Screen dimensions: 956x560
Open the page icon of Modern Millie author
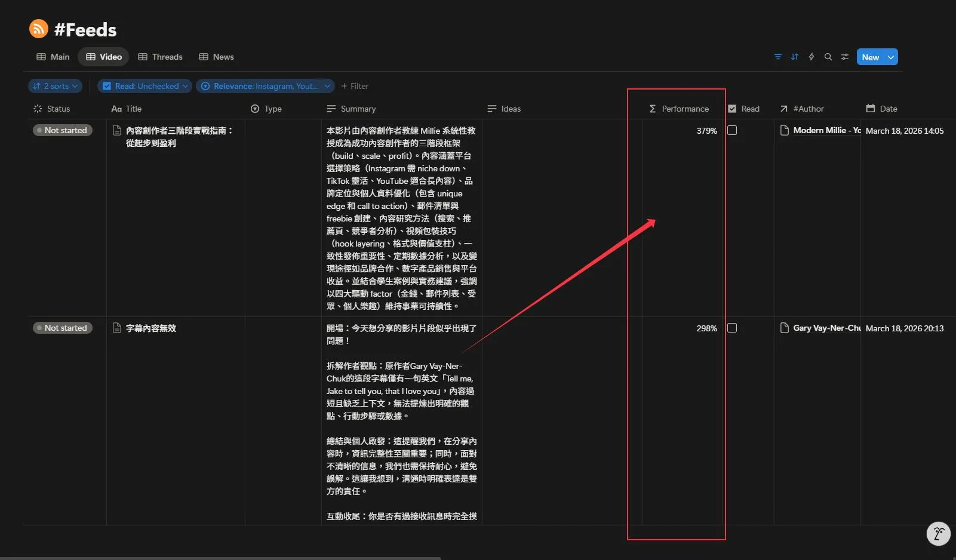pos(785,130)
